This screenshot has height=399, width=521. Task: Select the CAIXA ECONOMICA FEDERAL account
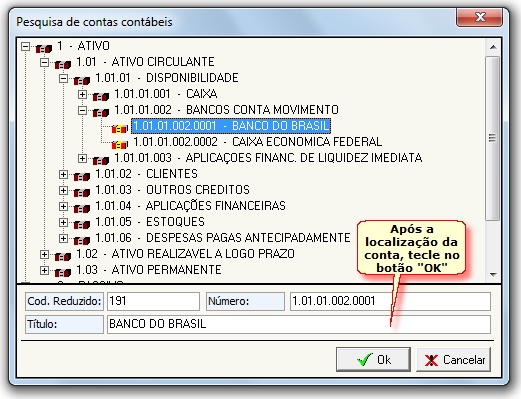click(257, 142)
